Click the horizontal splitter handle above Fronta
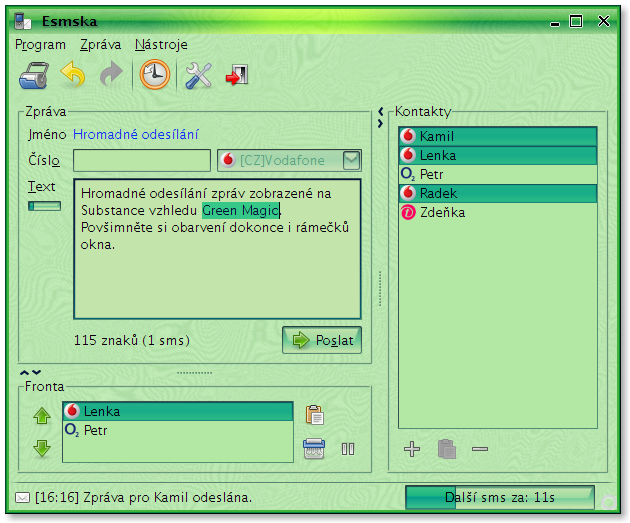This screenshot has height=523, width=630. point(194,373)
